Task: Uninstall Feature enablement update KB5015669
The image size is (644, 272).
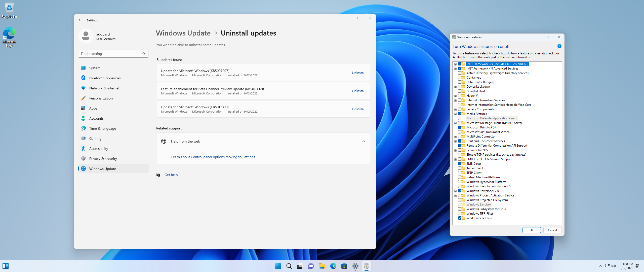Action: (358, 91)
